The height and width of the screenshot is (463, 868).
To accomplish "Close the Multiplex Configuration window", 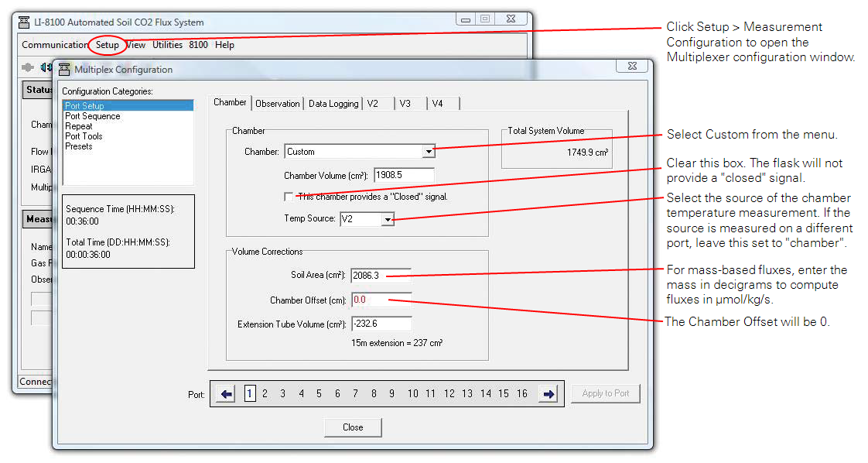I will (x=632, y=66).
